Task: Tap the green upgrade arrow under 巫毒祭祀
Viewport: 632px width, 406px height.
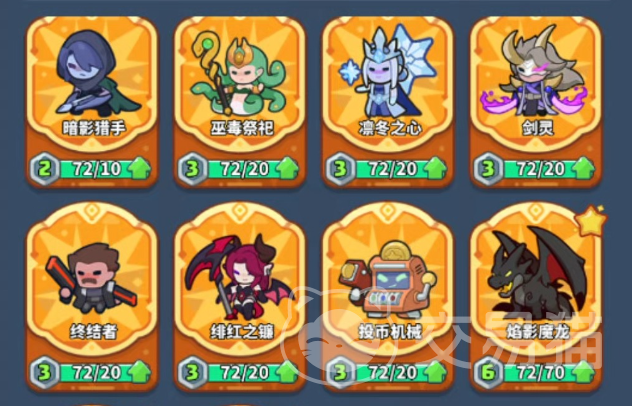Action: click(x=287, y=168)
